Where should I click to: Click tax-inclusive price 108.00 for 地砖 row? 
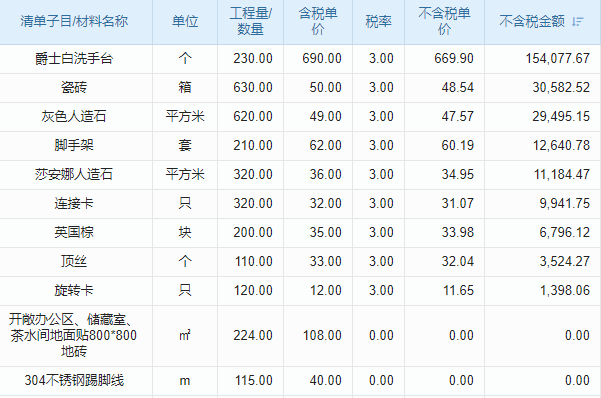coord(322,336)
